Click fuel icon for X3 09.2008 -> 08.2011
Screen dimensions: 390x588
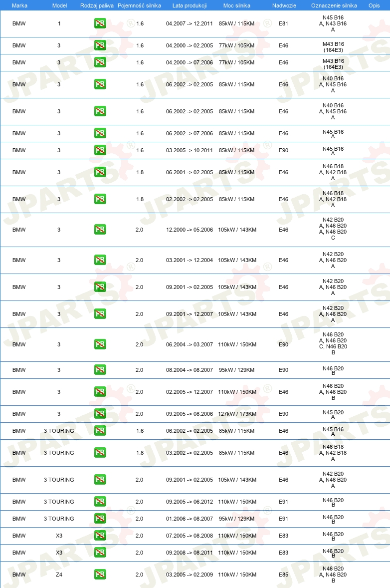point(100,553)
